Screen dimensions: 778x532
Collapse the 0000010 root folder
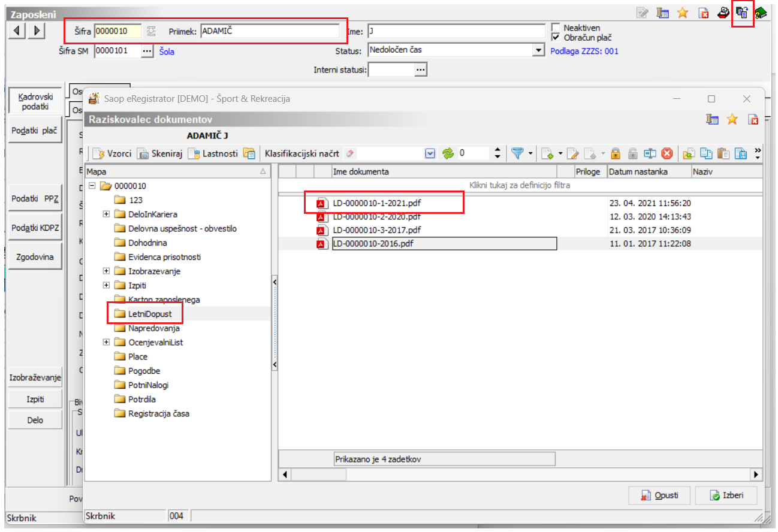tap(92, 186)
